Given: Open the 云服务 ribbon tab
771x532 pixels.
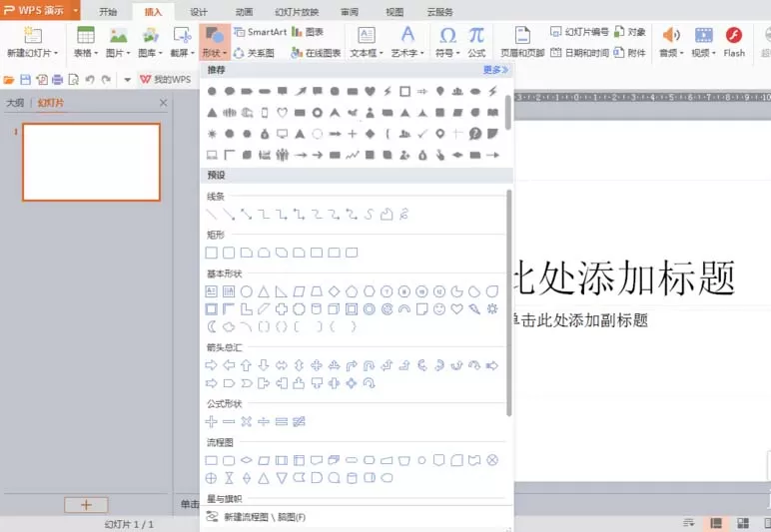Looking at the screenshot, I should click(440, 12).
